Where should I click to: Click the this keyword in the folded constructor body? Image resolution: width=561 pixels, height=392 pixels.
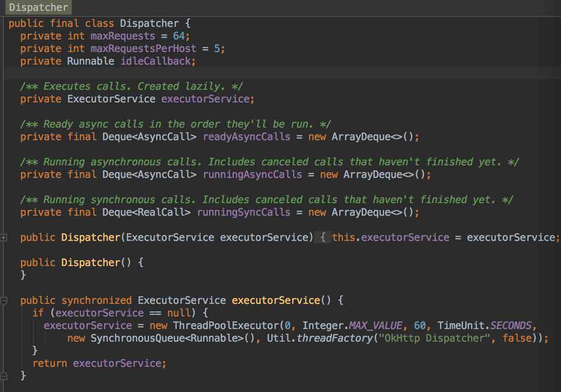343,238
